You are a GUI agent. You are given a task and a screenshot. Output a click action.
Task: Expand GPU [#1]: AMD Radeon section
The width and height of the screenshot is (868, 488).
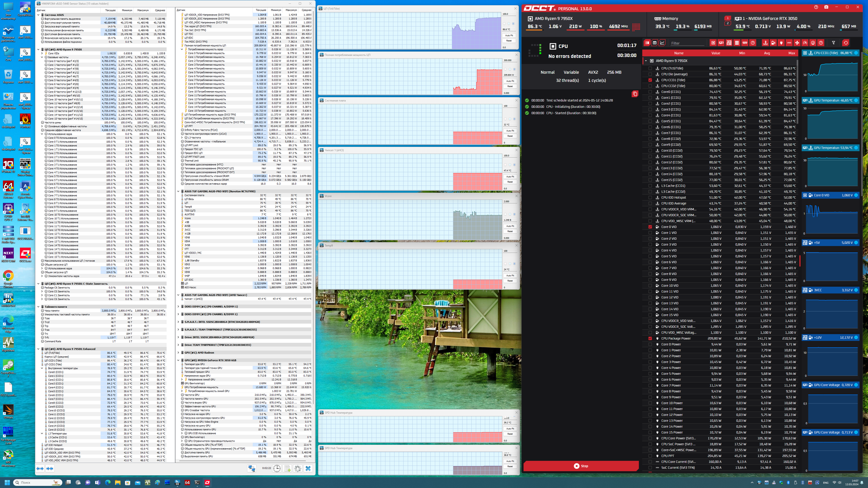[178, 353]
